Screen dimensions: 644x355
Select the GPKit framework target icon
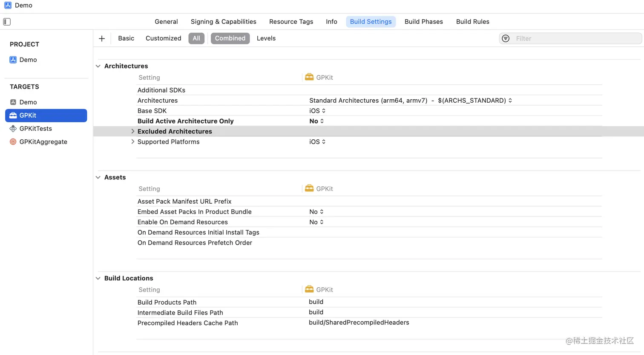[13, 115]
